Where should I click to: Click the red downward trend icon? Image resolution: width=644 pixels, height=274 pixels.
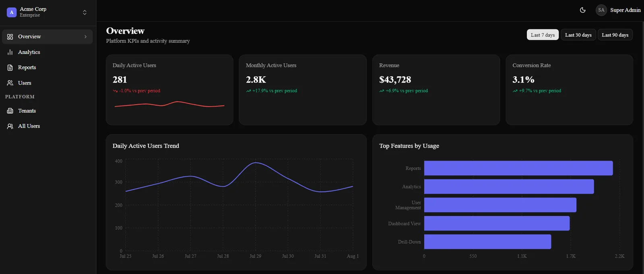(x=115, y=91)
